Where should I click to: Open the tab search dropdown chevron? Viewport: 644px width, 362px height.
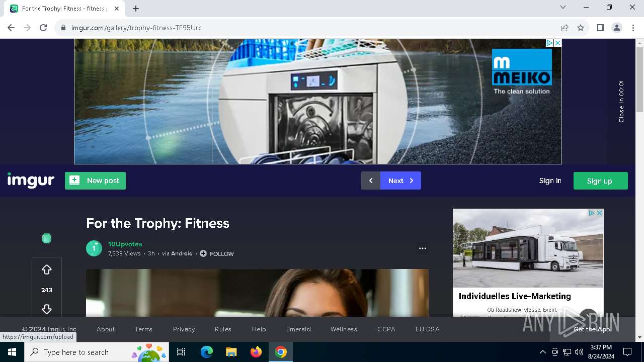click(x=563, y=7)
